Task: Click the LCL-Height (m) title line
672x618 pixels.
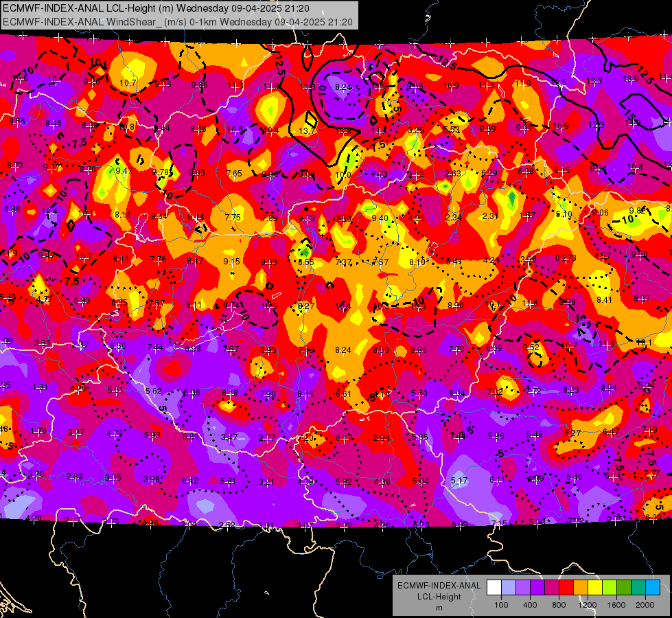Action: pos(156,8)
